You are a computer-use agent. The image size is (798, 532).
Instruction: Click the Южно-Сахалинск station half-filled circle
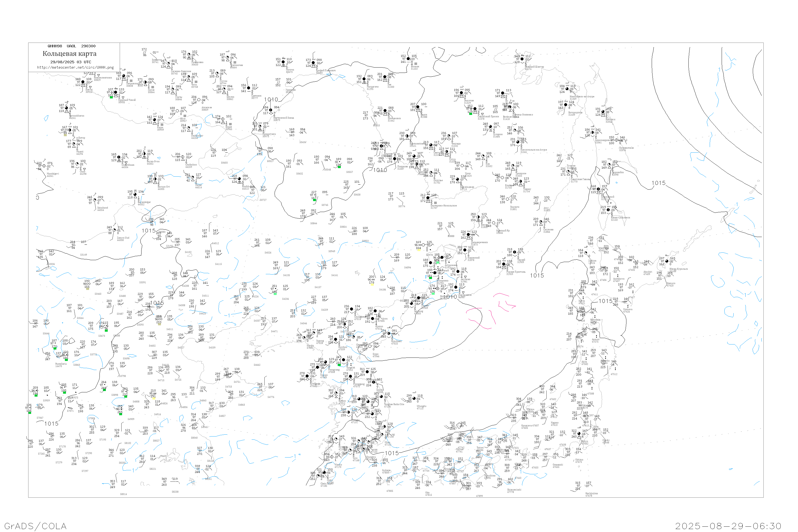pos(608,210)
